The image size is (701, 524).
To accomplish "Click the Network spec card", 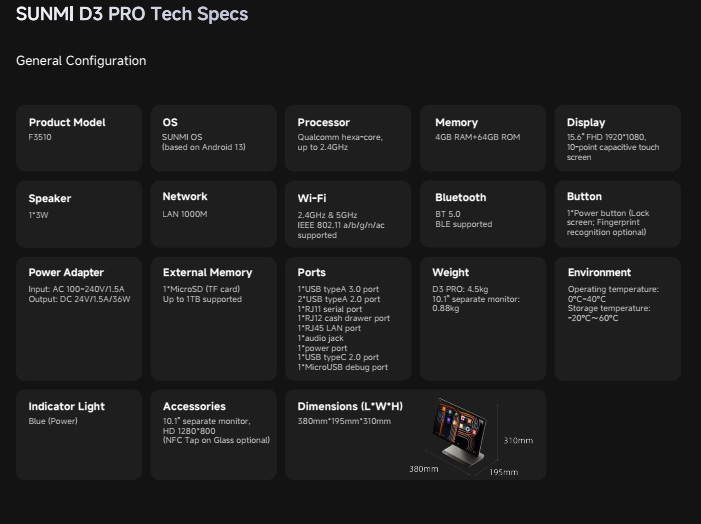I will (x=213, y=214).
